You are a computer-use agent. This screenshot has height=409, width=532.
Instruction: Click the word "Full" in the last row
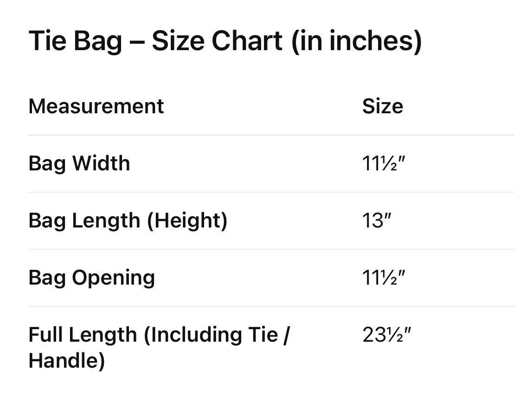pos(45,335)
